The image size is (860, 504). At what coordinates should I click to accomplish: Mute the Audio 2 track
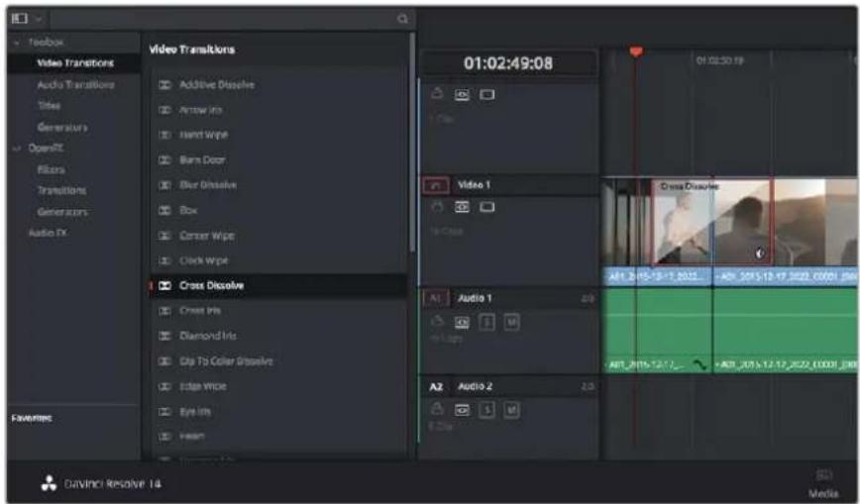511,410
